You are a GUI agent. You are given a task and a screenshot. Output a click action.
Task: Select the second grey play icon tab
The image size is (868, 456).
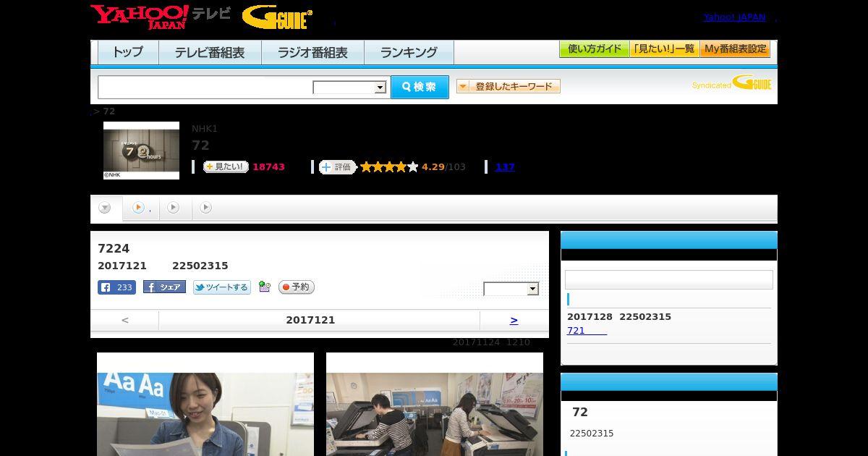click(174, 208)
